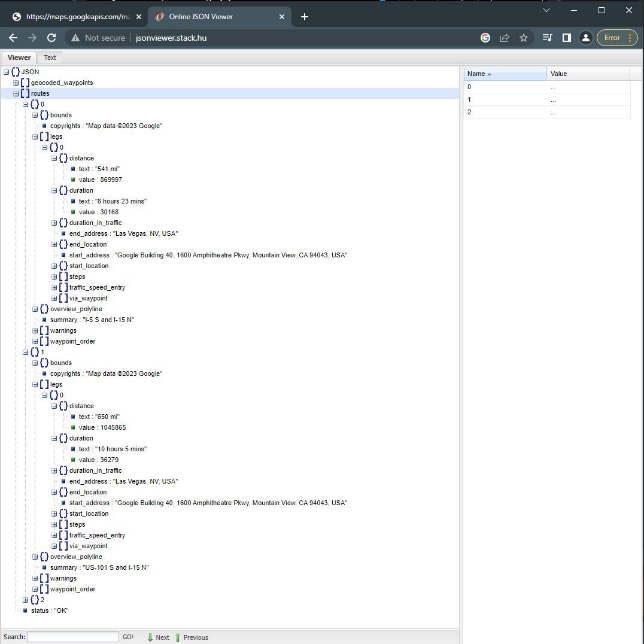644x644 pixels.
Task: Switch to the Text tab
Action: point(50,57)
